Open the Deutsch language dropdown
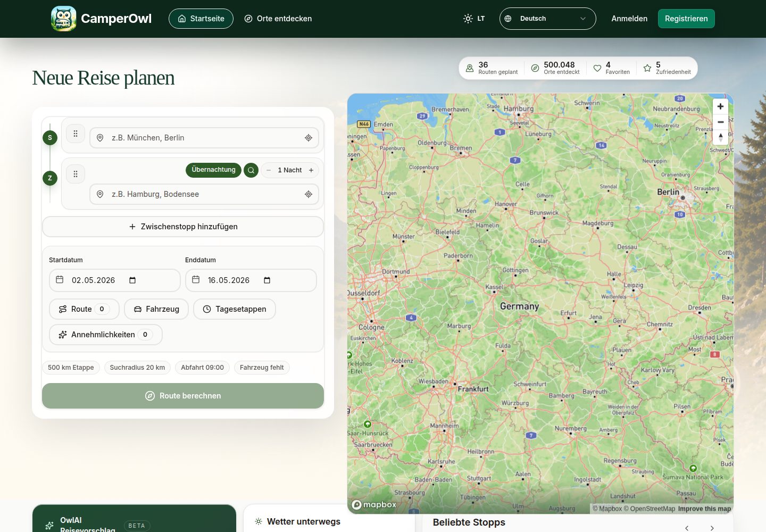The image size is (766, 532). point(547,19)
